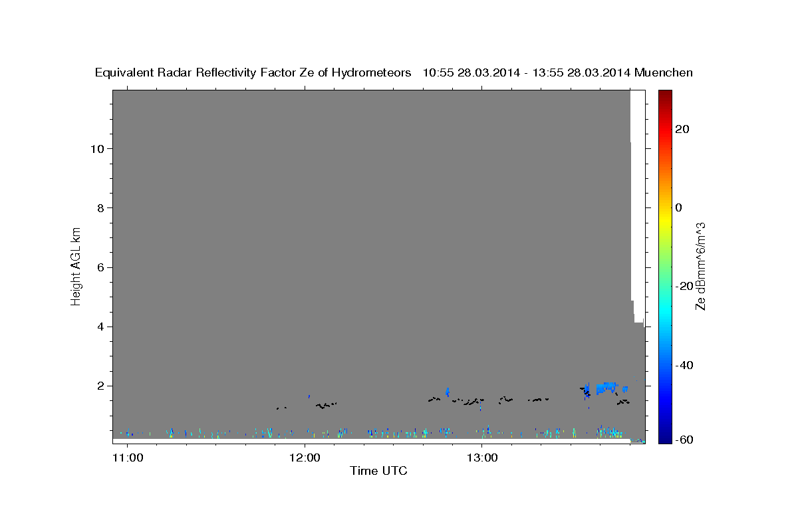Click the colorbar label -40
This screenshot has width=798, height=532.
[x=684, y=365]
